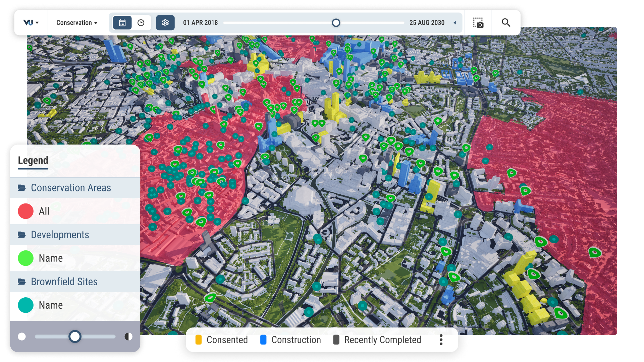The height and width of the screenshot is (362, 644).
Task: Collapse the timeline with the arrow
Action: pos(455,23)
